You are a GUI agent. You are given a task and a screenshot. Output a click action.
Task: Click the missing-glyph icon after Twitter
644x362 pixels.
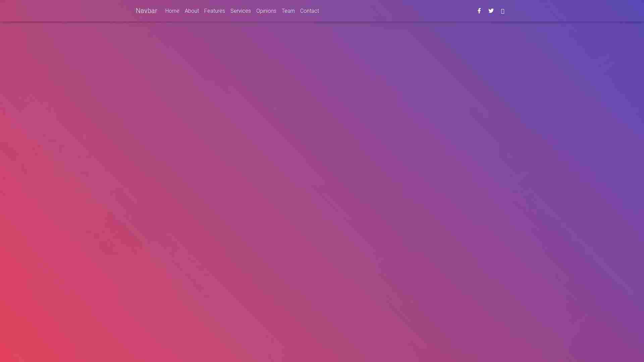pyautogui.click(x=502, y=11)
